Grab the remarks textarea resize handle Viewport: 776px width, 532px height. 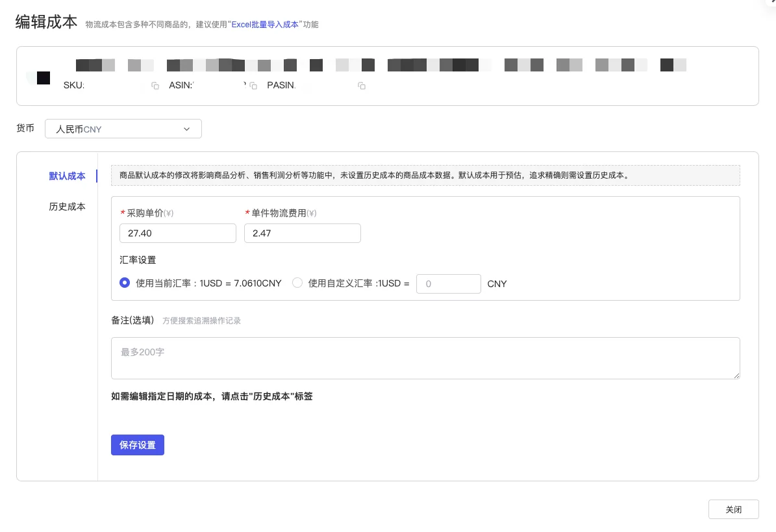tap(736, 375)
